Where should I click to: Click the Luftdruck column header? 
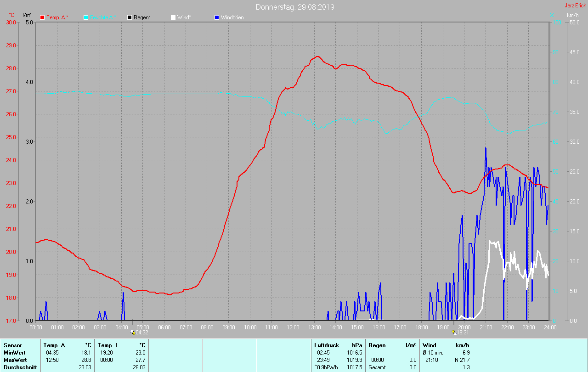327,345
